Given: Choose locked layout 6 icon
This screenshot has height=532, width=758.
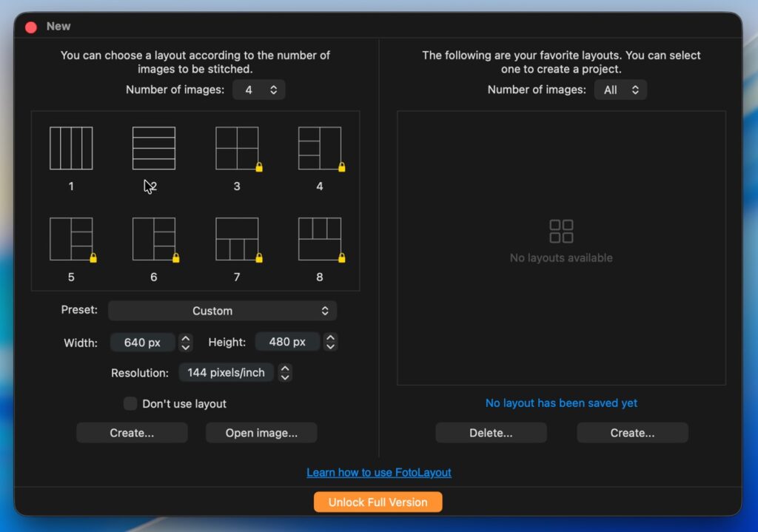Looking at the screenshot, I should pos(154,239).
